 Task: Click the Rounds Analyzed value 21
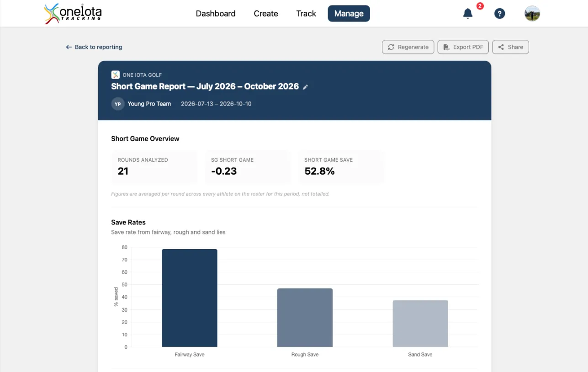[123, 171]
